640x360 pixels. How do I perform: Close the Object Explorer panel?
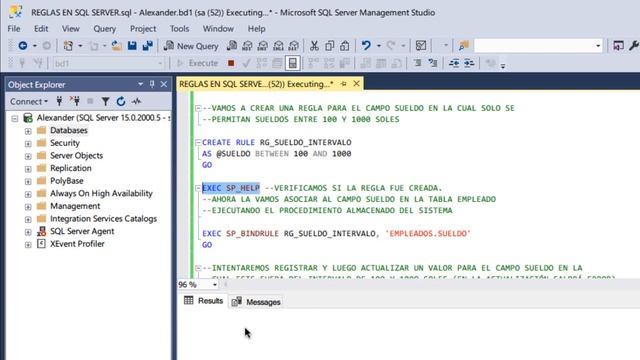tap(164, 84)
